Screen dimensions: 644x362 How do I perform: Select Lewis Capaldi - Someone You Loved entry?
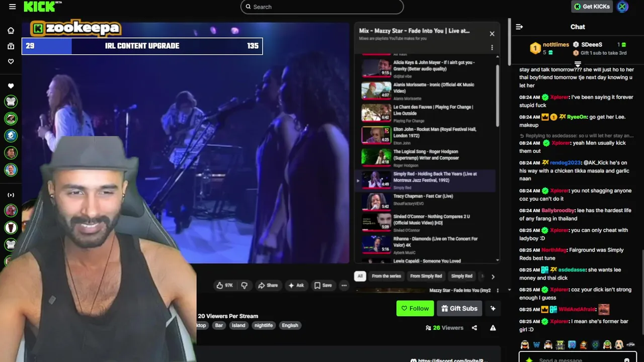(x=428, y=260)
